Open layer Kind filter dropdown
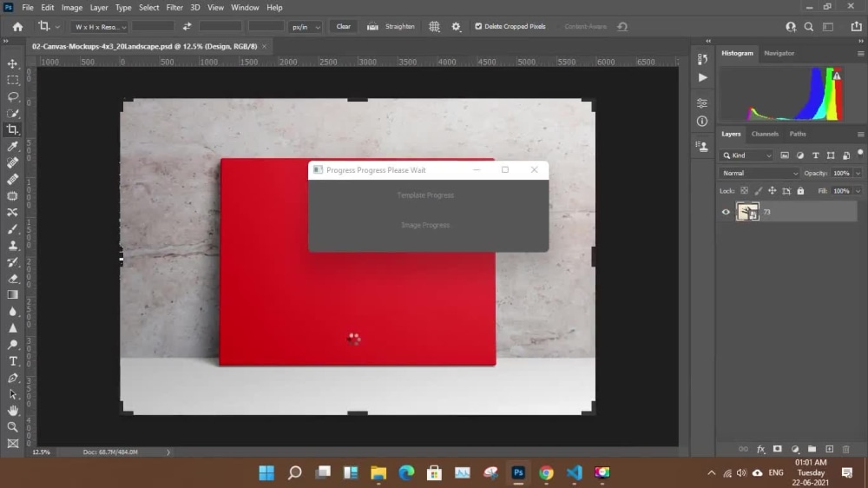The width and height of the screenshot is (868, 488). pos(746,155)
